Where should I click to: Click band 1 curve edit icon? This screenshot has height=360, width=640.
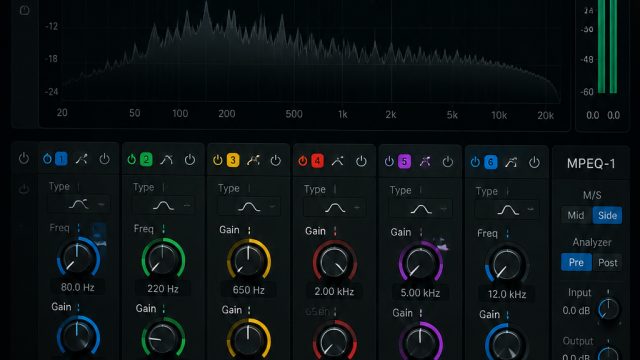[x=81, y=159]
